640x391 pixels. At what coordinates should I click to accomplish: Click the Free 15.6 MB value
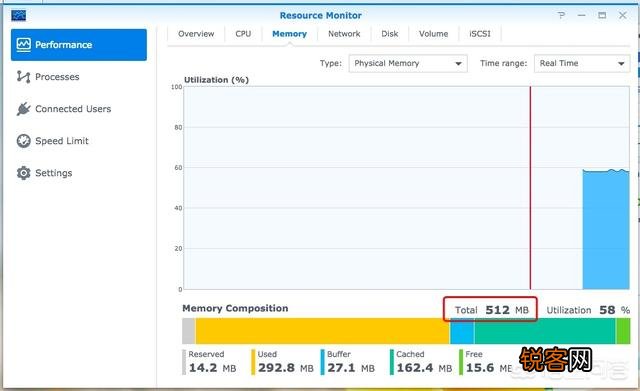point(489,368)
